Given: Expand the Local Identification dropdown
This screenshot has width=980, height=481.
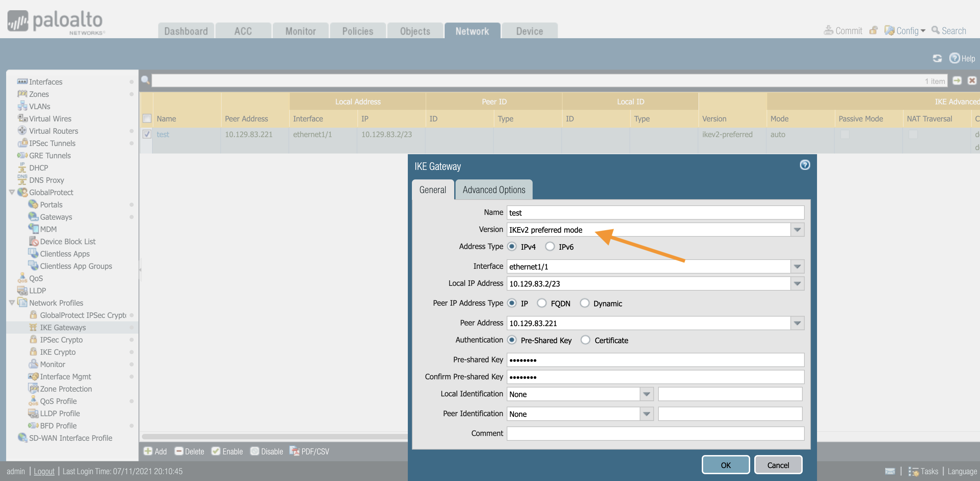Looking at the screenshot, I should coord(647,394).
